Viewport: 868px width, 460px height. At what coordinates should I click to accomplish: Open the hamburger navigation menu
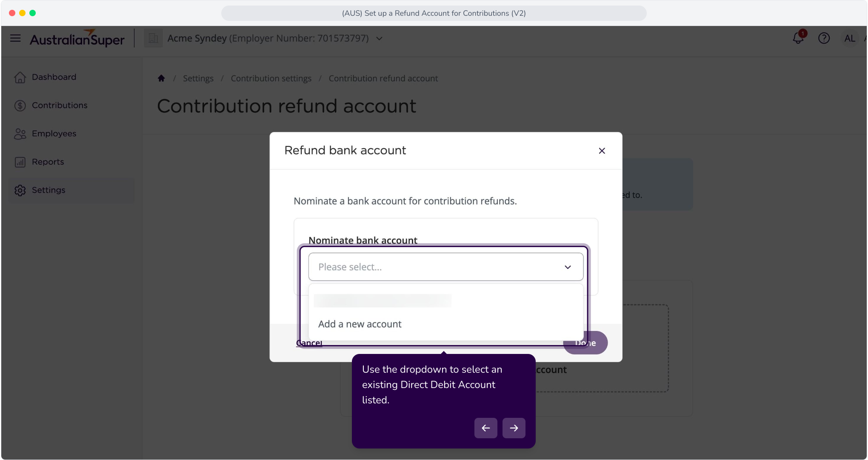[15, 38]
